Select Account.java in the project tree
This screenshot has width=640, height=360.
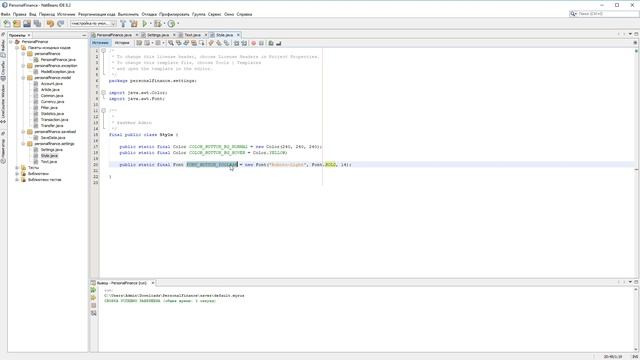point(51,84)
